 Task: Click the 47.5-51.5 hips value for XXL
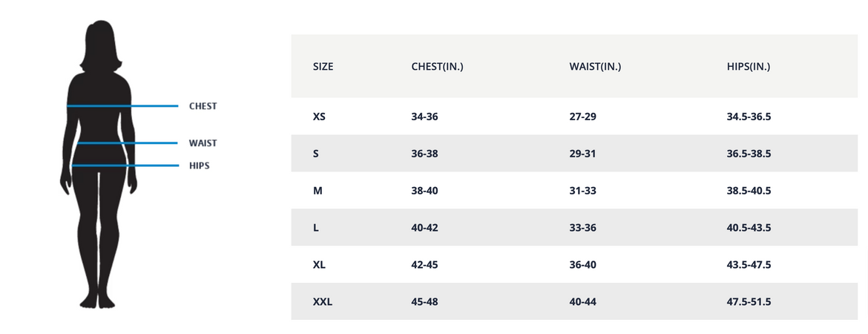[x=749, y=302]
